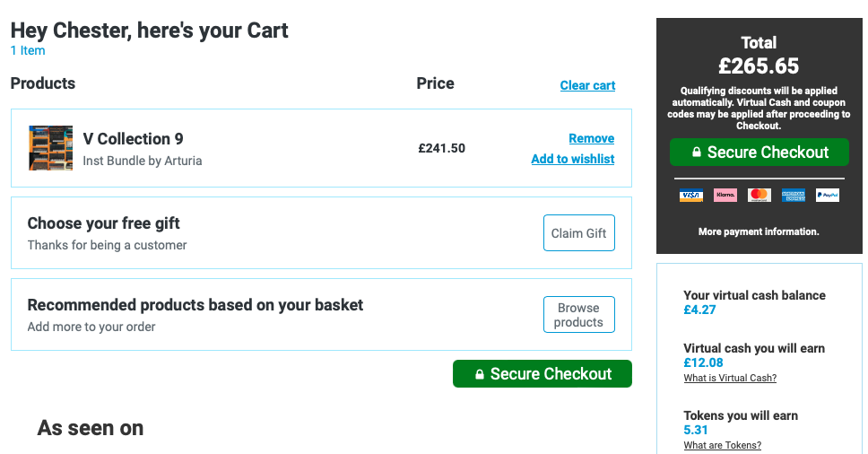Click the £4.27 virtual cash balance

(699, 310)
